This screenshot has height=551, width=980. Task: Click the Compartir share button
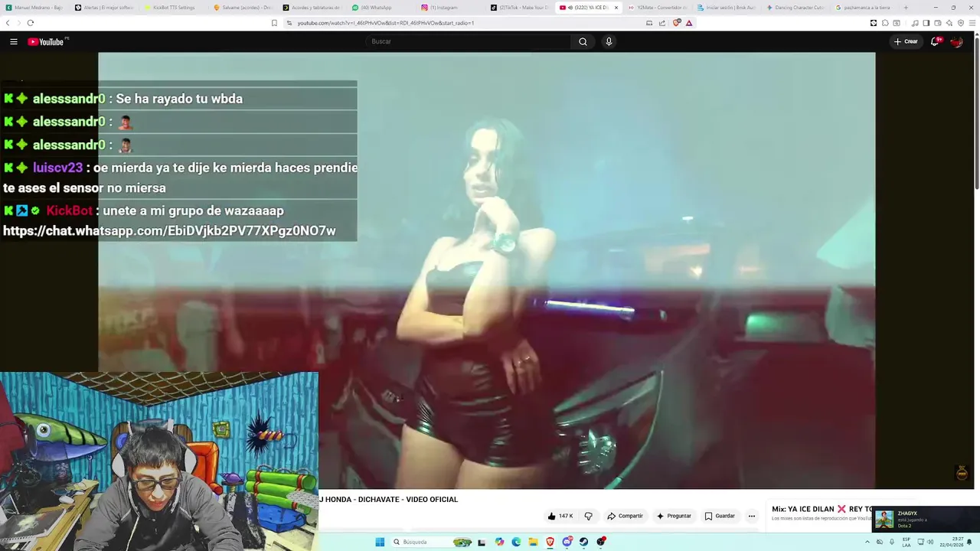pos(625,516)
